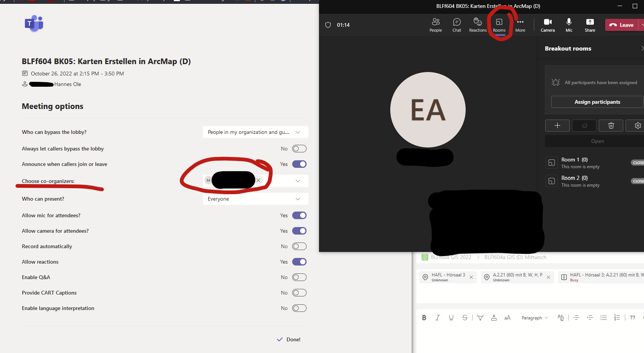This screenshot has width=644, height=353.
Task: Insert quote block
Action: click(x=633, y=318)
